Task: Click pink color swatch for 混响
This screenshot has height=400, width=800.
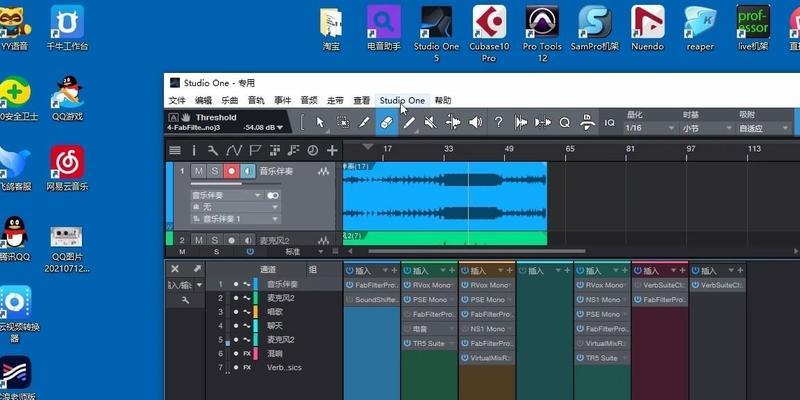Action: [256, 353]
